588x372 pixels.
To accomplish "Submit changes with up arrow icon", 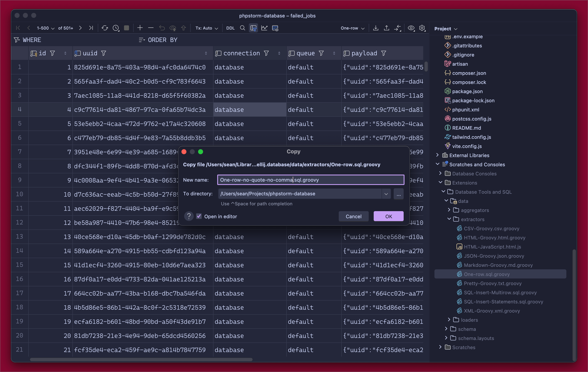I will 183,28.
